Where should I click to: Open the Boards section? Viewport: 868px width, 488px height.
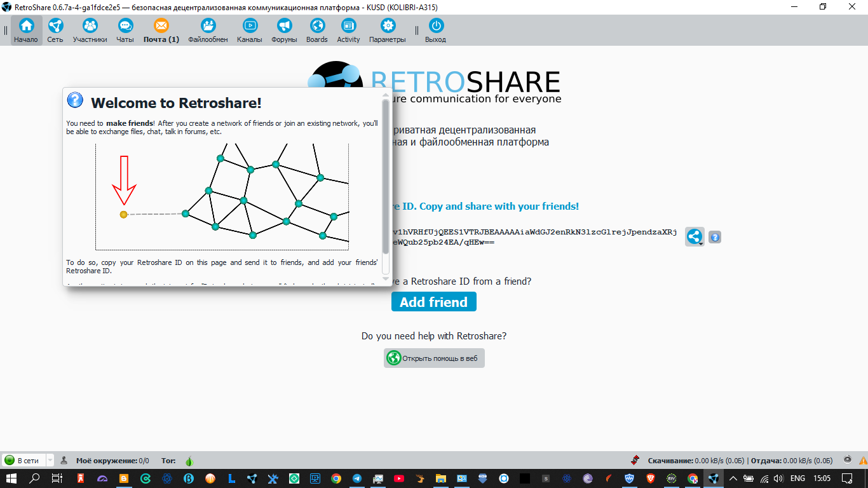point(317,30)
